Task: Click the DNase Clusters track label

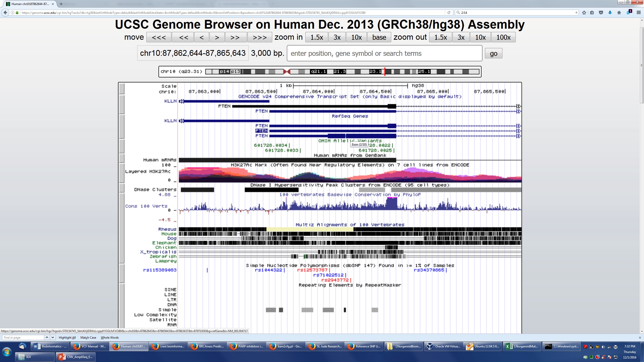Action: [155, 190]
